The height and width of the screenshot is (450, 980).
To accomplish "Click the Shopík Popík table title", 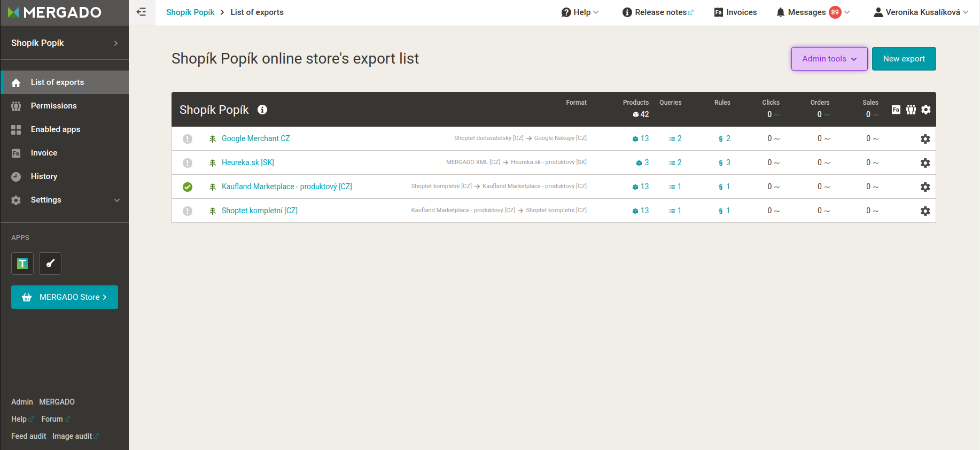I will 214,110.
